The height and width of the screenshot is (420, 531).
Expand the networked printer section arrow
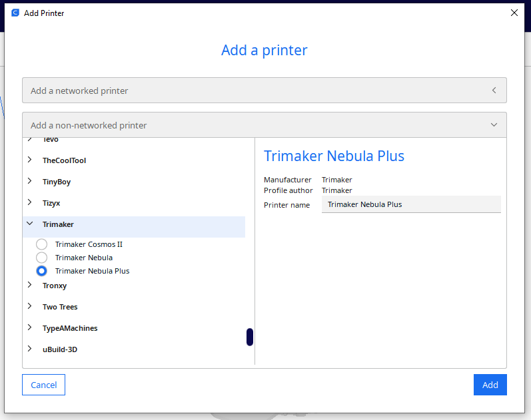tap(494, 91)
